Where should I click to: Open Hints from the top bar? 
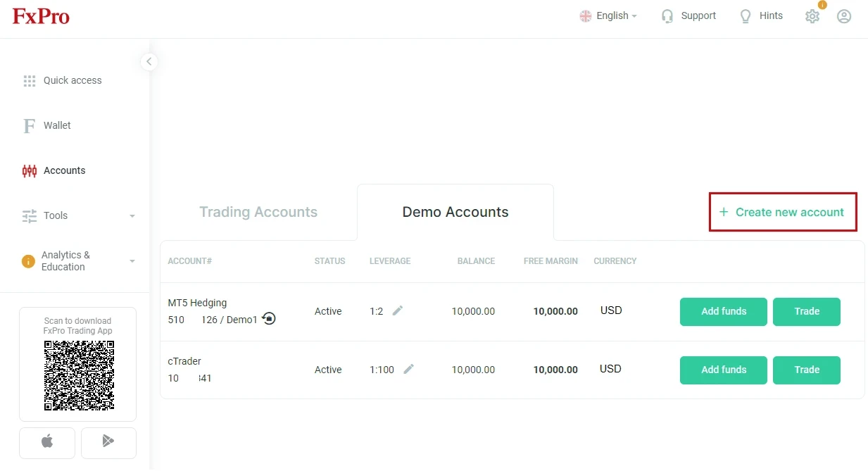[760, 15]
